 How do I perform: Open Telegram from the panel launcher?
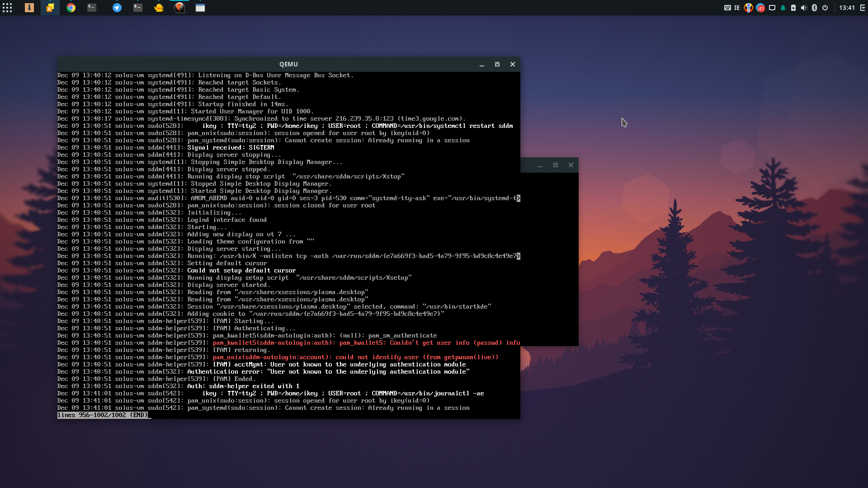click(117, 8)
